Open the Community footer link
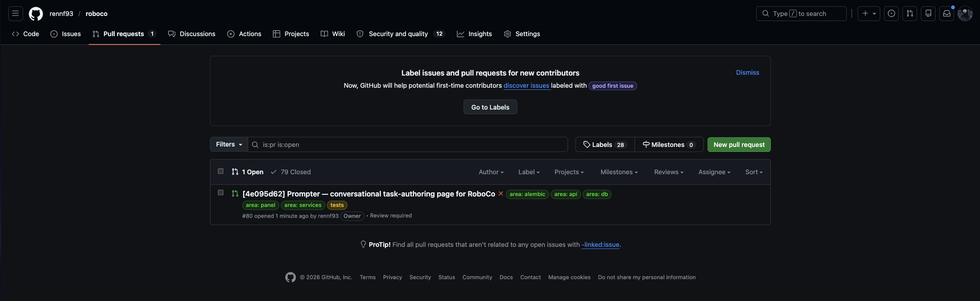Image resolution: width=980 pixels, height=301 pixels. tap(477, 277)
